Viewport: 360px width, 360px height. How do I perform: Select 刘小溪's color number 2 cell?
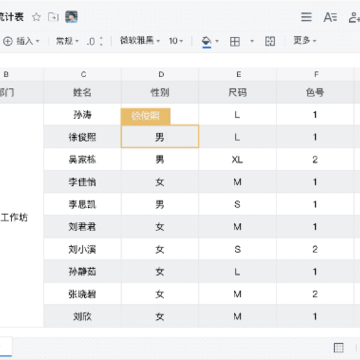[315, 249]
